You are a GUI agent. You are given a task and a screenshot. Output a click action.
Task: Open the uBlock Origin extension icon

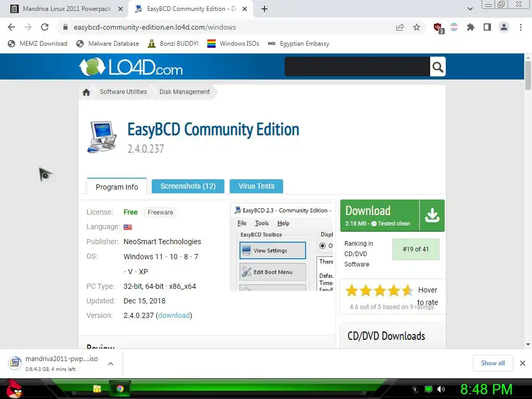coord(438,28)
